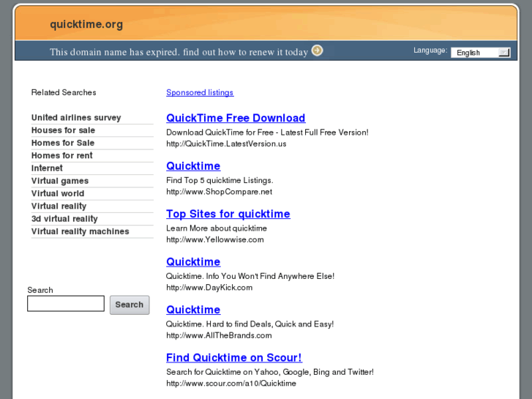Click the arrow icon after the expired domain notice

pos(318,51)
